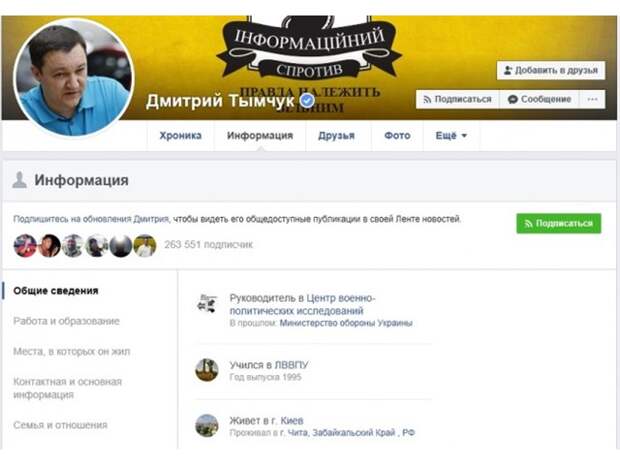Click the white Подписаться button on cover
This screenshot has height=465, width=620.
(x=457, y=99)
